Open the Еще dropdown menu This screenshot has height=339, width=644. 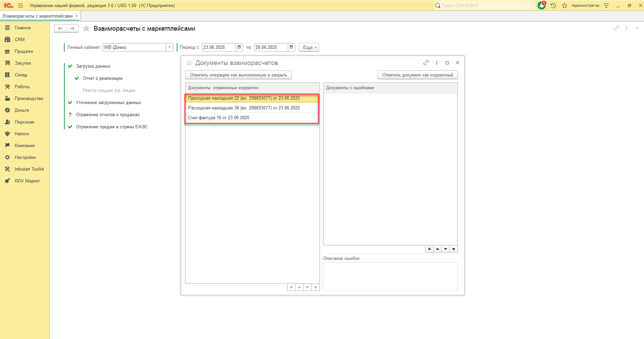point(309,47)
